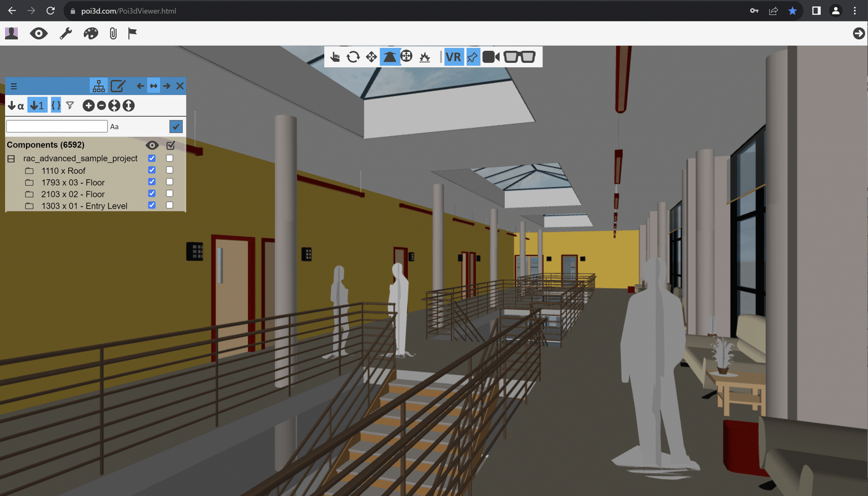Switch to the hierarchy tree tab
Viewport: 868px width, 496px height.
click(99, 86)
